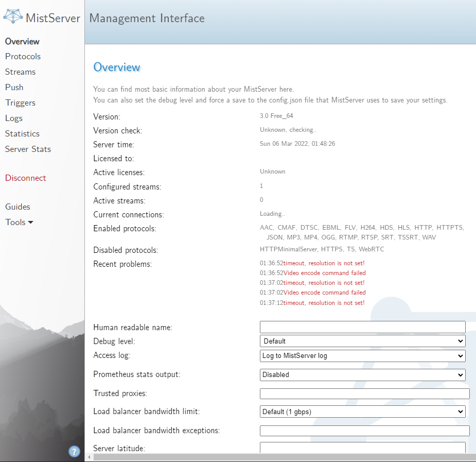This screenshot has width=476, height=462.
Task: Click '01:37:02 timeout, resolution is not set!'
Action: [x=312, y=282]
